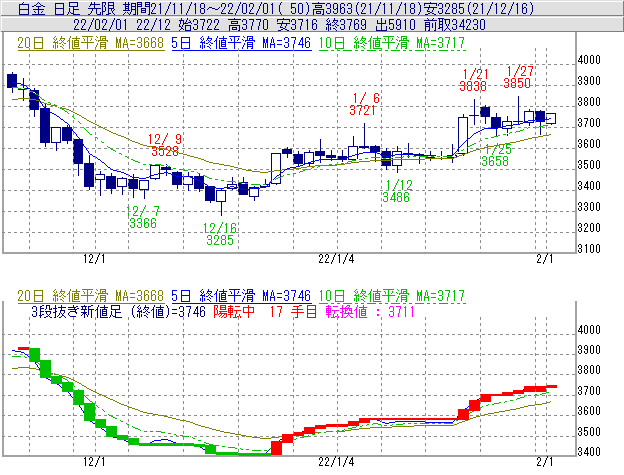Click the 5日 終値平滑 MA=3746 legend in top chart

241,43
